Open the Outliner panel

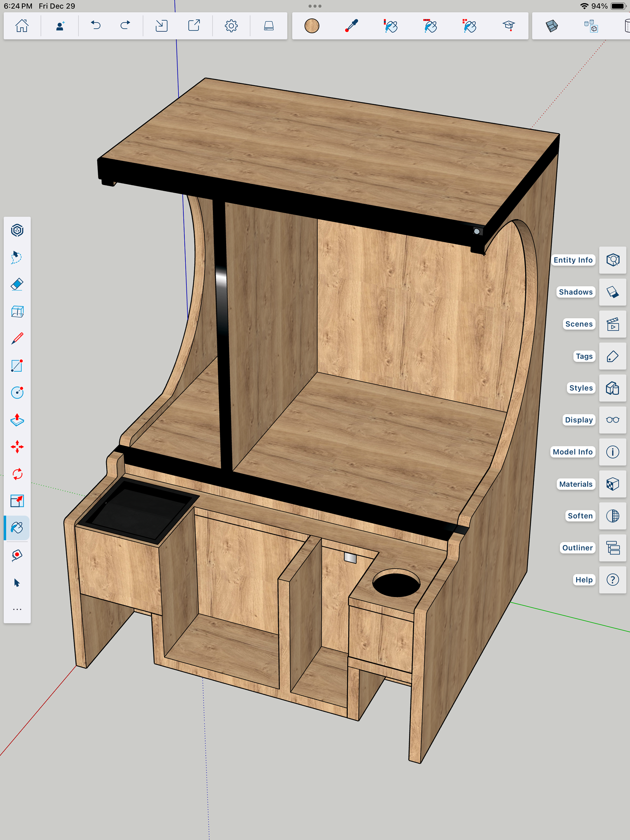tap(612, 548)
